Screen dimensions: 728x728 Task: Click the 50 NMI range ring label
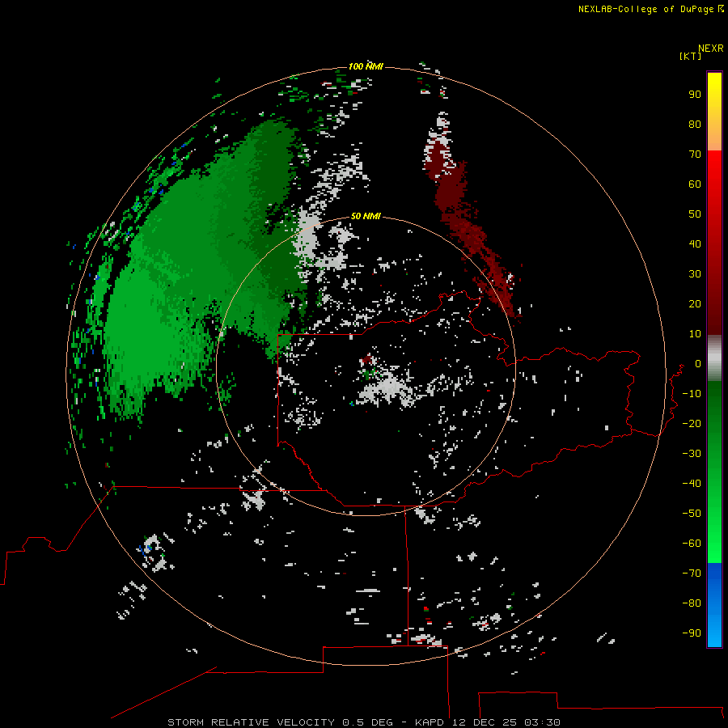(x=366, y=216)
